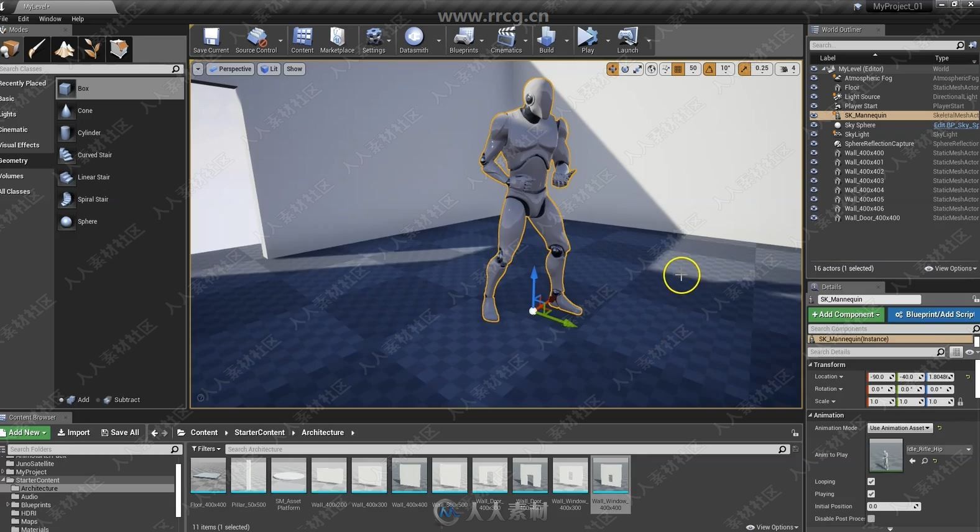Collapse the Animation section
The image size is (980, 532).
click(x=810, y=415)
